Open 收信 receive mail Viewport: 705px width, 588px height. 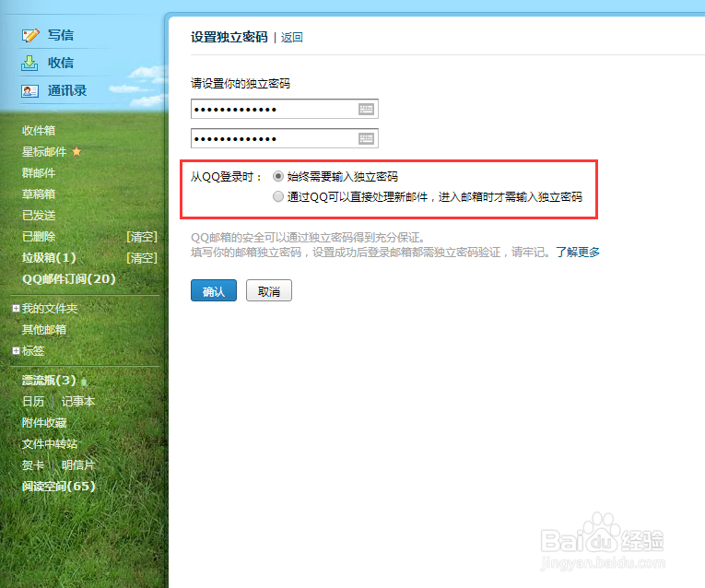(x=61, y=63)
